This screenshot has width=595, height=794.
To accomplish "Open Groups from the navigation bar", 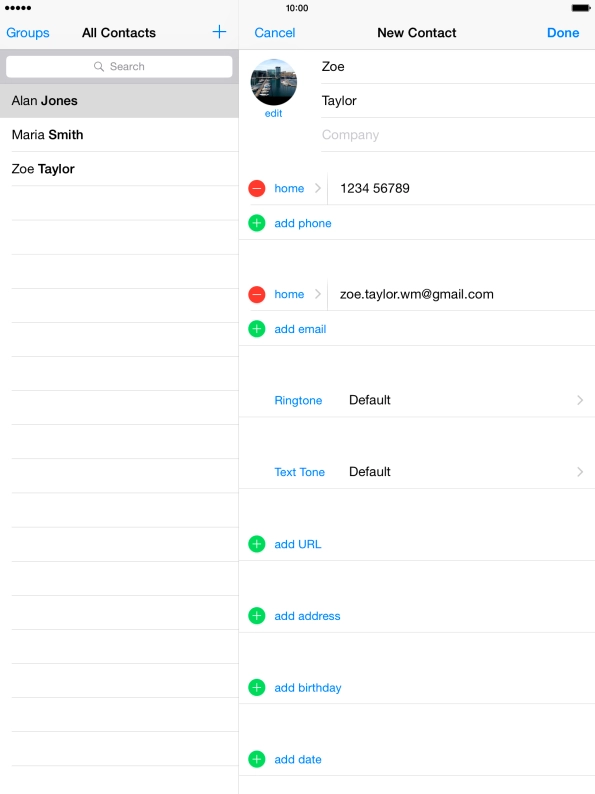I will click(28, 33).
